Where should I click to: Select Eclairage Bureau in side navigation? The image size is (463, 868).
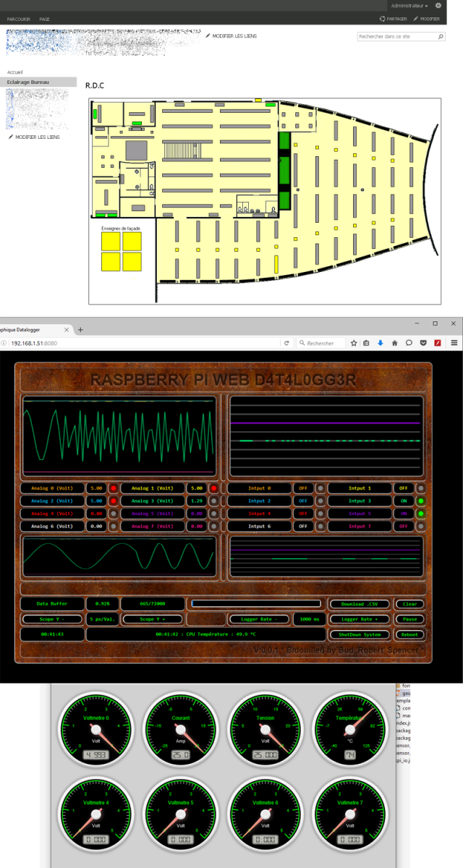[x=38, y=82]
